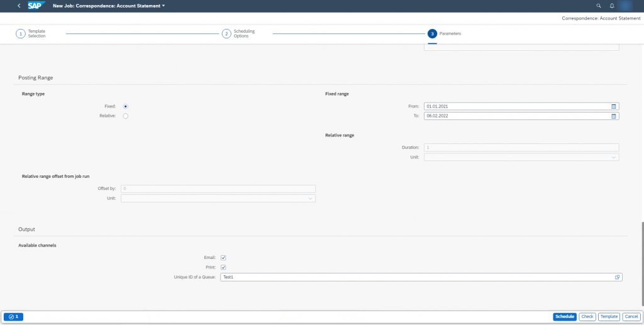Expand the Offset Unit dropdown
644x325 pixels.
pos(310,199)
